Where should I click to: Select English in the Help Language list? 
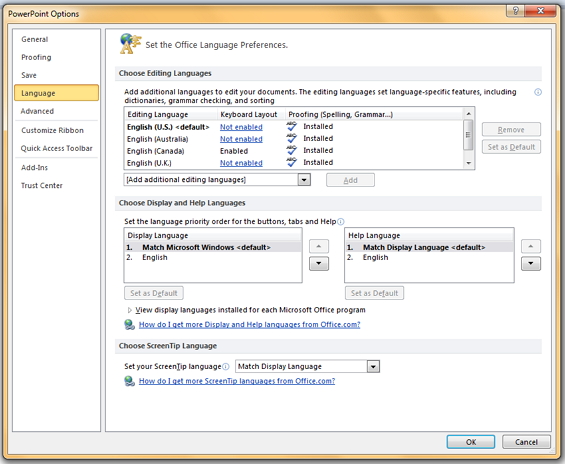(x=429, y=257)
